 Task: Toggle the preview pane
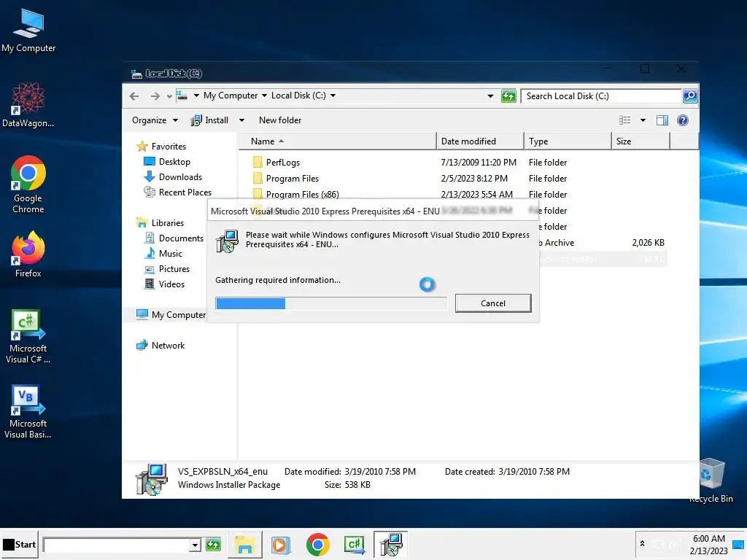coord(662,120)
